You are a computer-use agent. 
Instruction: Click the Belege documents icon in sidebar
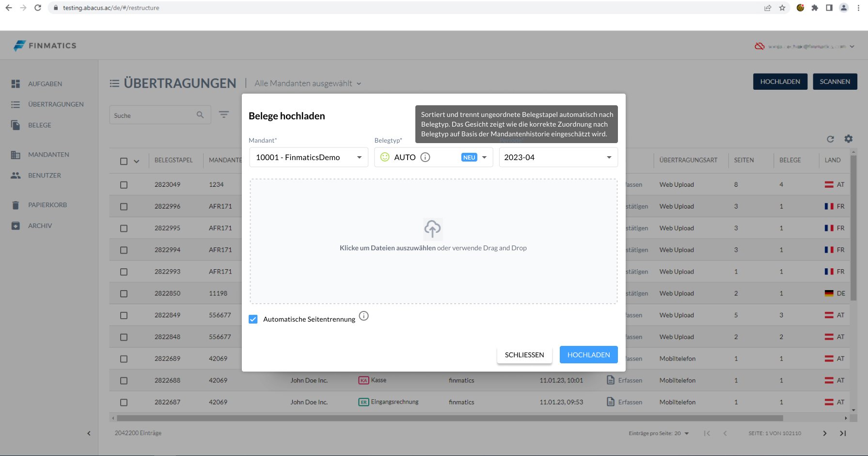click(x=16, y=125)
